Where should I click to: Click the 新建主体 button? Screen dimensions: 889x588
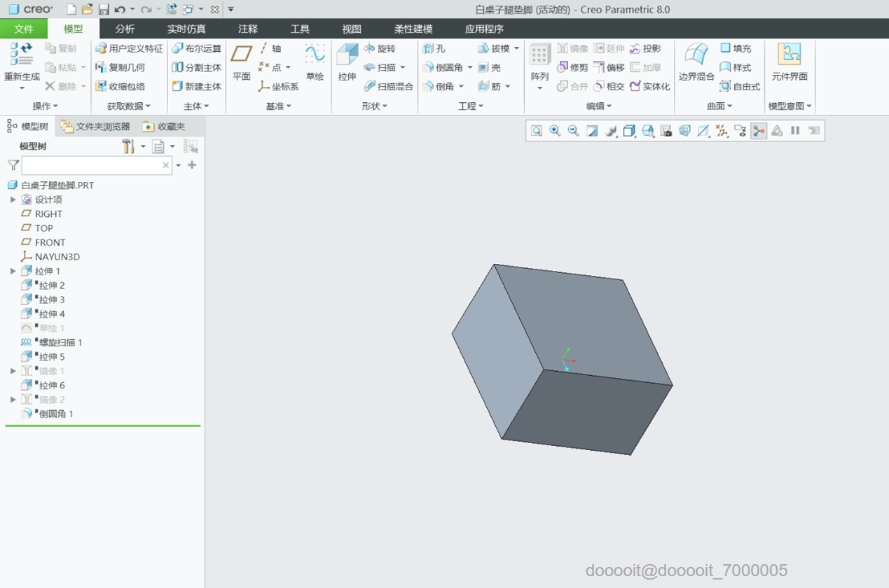[x=196, y=87]
